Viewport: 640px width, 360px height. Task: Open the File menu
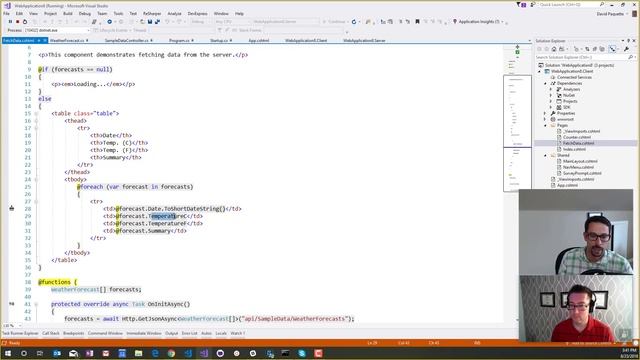click(7, 13)
